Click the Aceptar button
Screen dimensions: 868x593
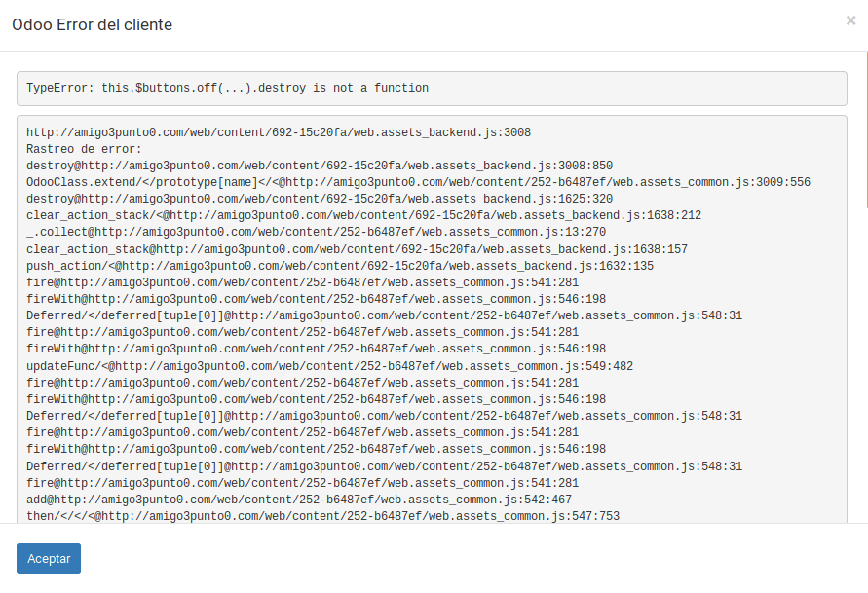(x=48, y=558)
